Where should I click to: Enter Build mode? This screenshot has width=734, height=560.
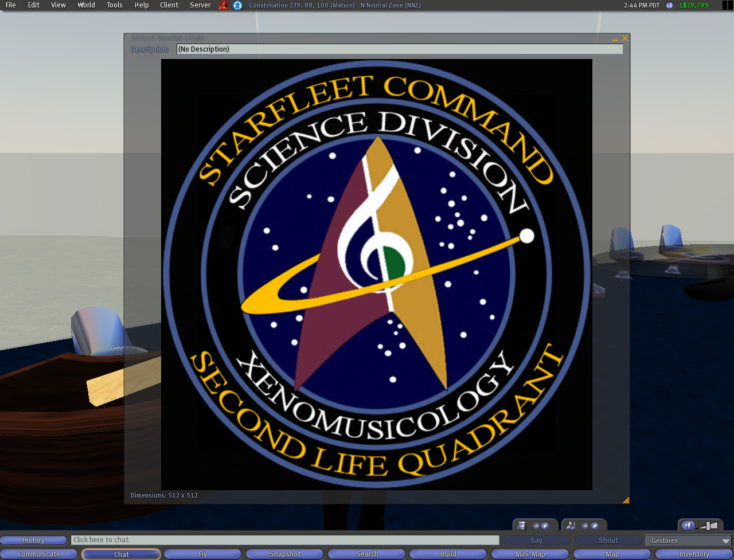pos(448,554)
